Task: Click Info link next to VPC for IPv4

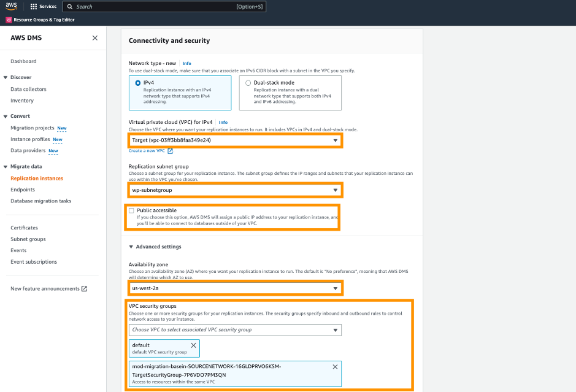Action: 223,122
